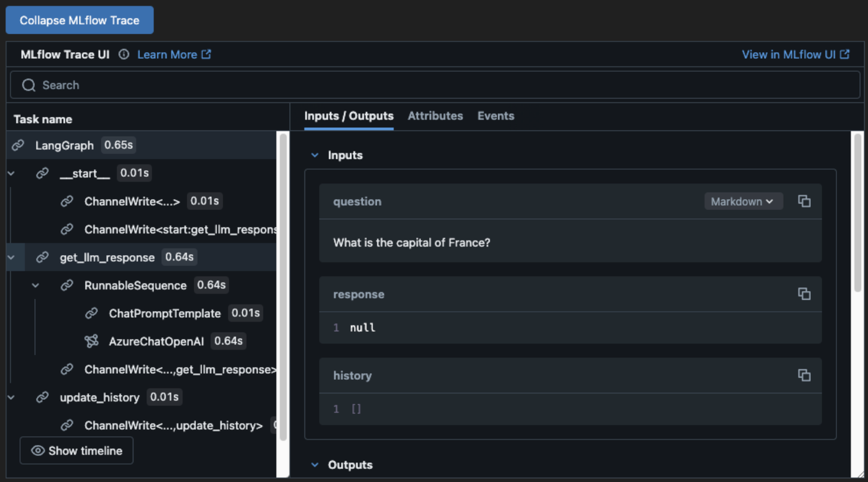Collapse the Inputs section
The width and height of the screenshot is (868, 482).
coord(315,156)
